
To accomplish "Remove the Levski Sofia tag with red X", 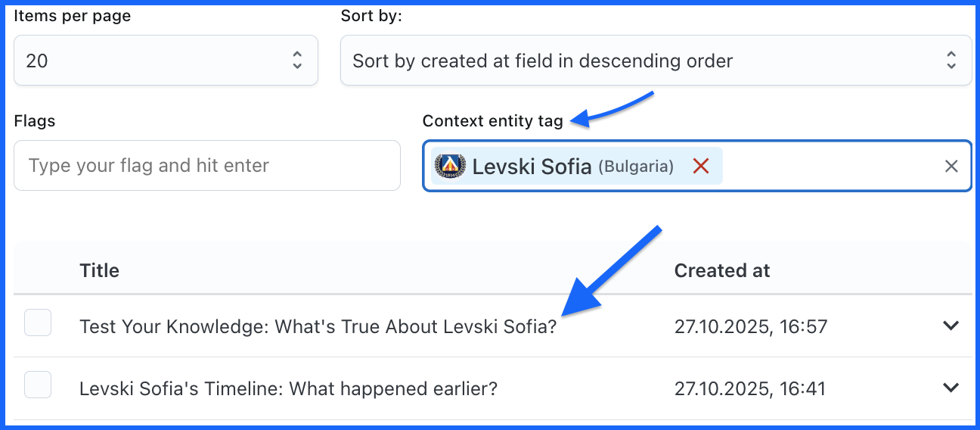I will click(701, 166).
